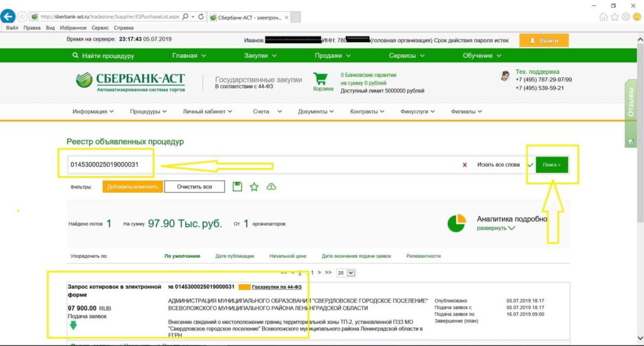Open the Сервисы dropdown menu

click(x=407, y=55)
